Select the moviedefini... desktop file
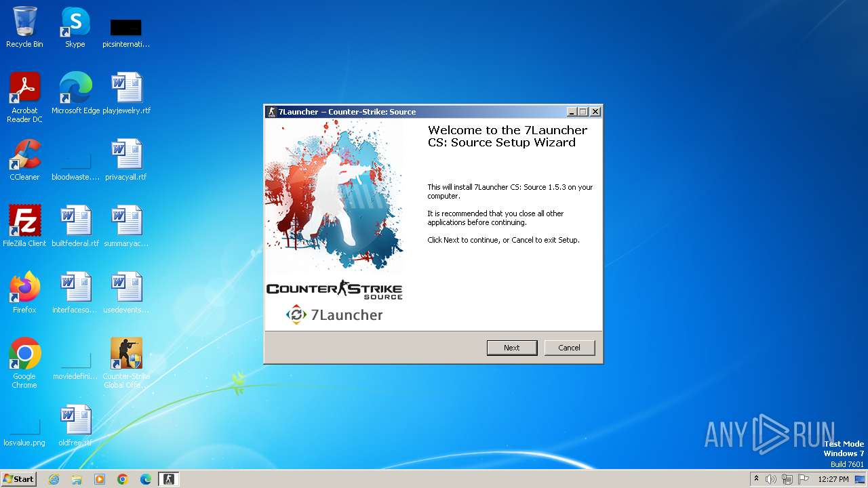868x488 pixels. pos(75,367)
